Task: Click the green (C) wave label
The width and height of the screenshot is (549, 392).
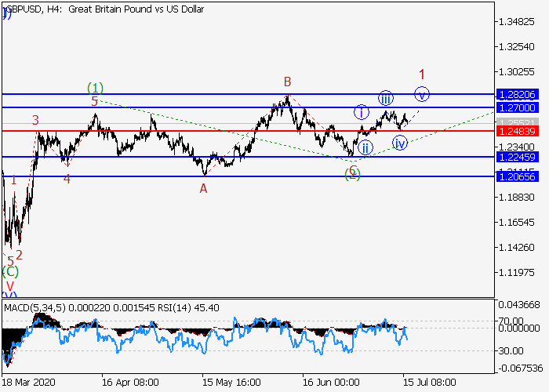Action: [x=9, y=272]
